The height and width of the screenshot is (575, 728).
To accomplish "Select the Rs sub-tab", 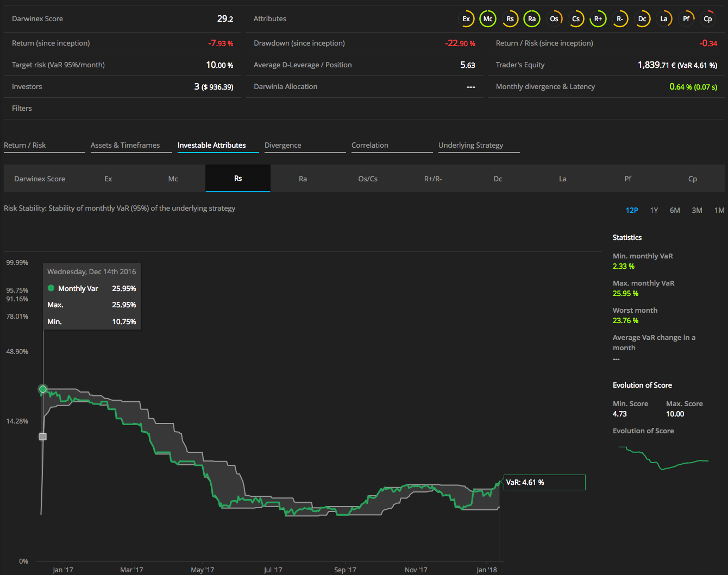I will [x=238, y=178].
